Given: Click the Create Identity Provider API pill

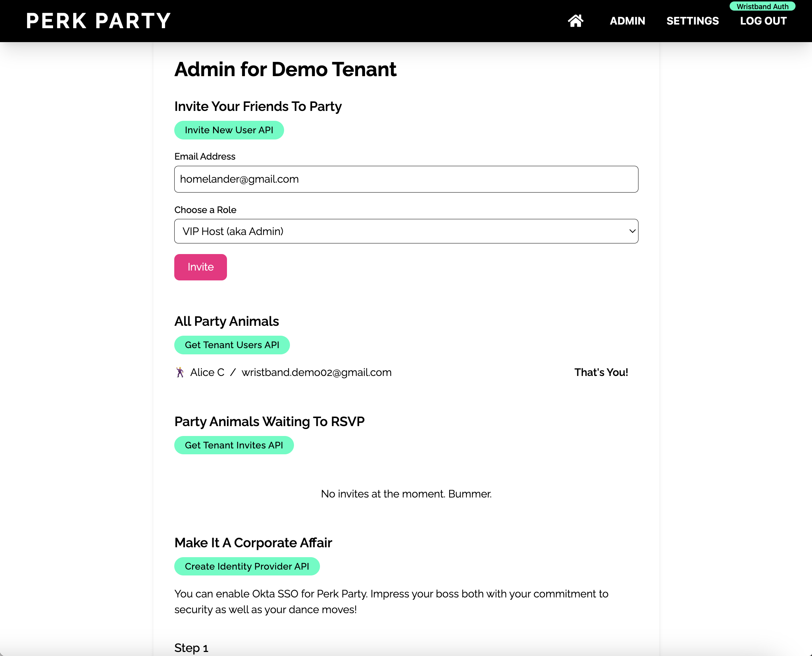Looking at the screenshot, I should pos(247,566).
